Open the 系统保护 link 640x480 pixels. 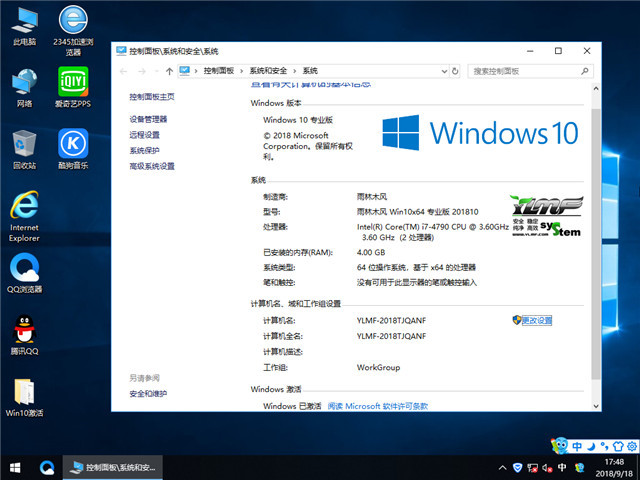[x=144, y=151]
